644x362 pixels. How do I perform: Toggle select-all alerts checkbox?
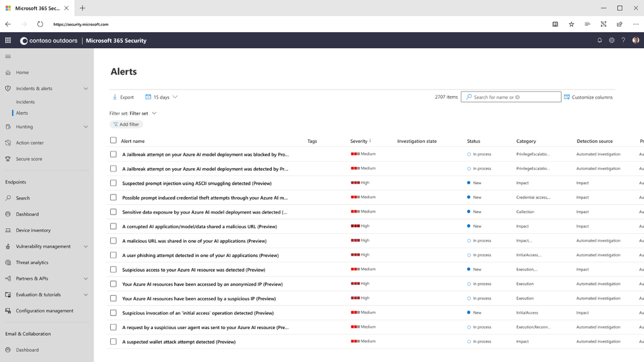(113, 140)
